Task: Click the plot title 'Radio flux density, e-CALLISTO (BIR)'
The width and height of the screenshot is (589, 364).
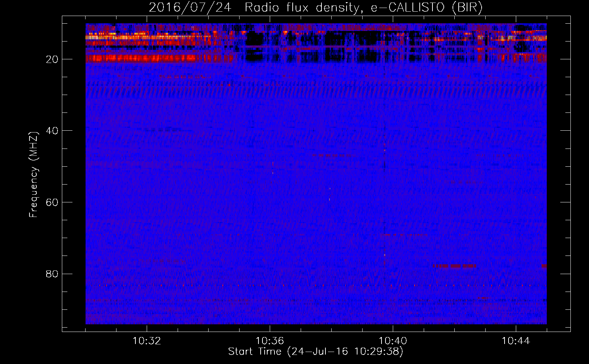Action: pos(364,8)
